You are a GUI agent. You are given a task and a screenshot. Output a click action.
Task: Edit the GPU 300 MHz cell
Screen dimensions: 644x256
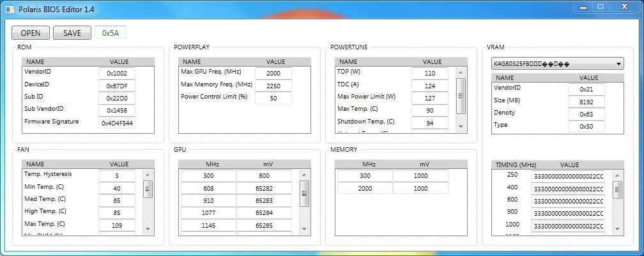point(208,176)
